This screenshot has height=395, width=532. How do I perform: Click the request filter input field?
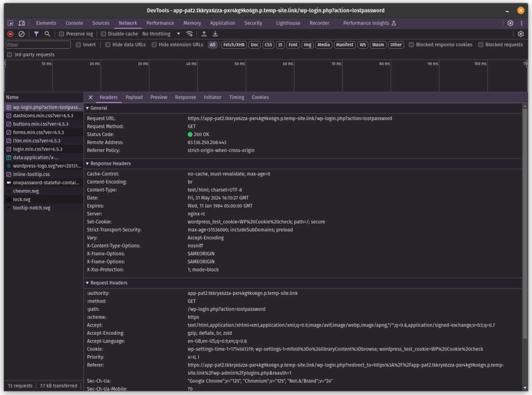[36, 45]
